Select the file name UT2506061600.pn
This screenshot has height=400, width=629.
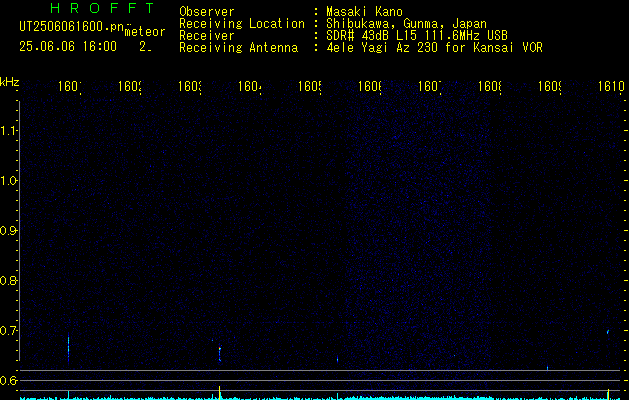pos(72,26)
